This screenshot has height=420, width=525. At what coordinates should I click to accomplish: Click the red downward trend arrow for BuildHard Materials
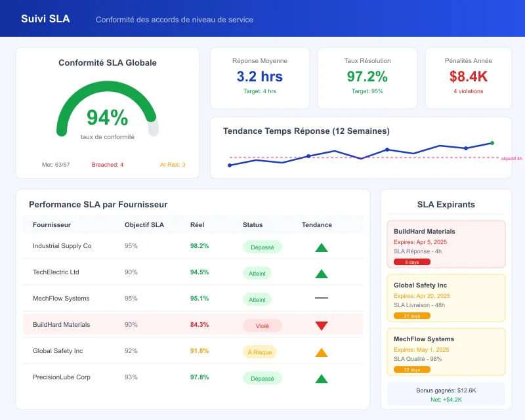[x=322, y=325]
